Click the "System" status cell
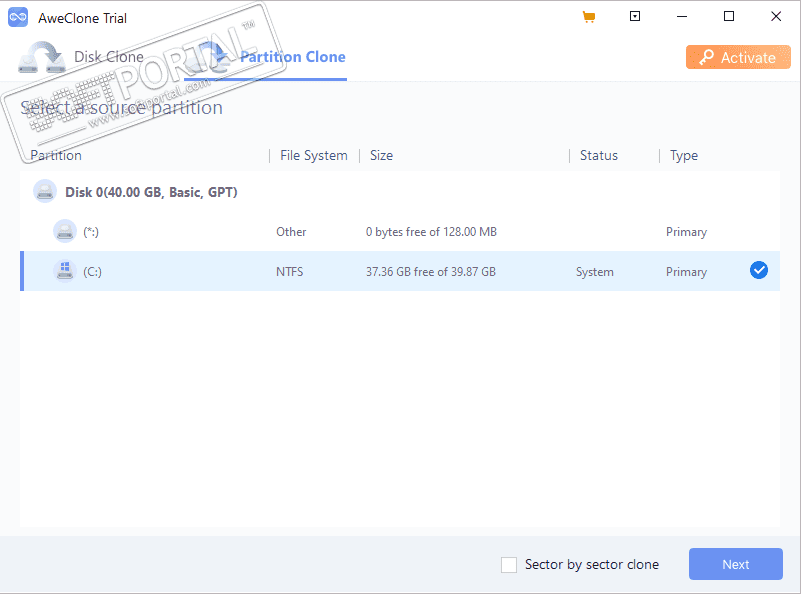Screen dimensions: 801x594 (595, 272)
